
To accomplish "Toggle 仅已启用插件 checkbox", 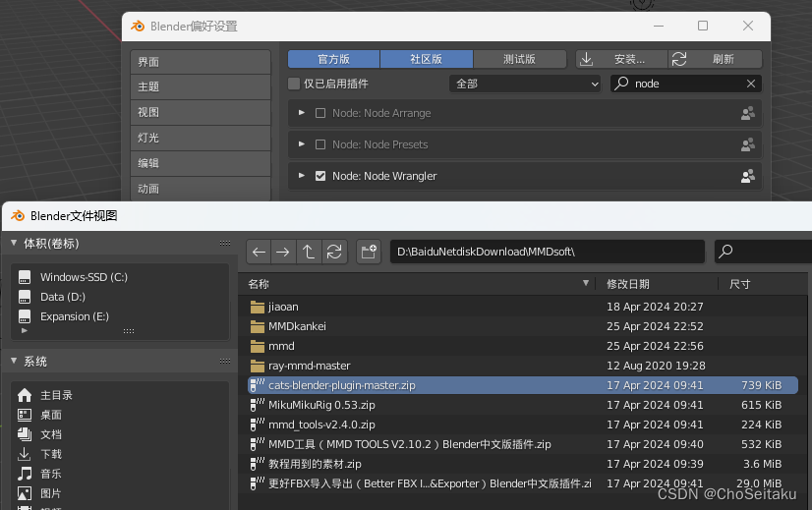I will pos(294,84).
